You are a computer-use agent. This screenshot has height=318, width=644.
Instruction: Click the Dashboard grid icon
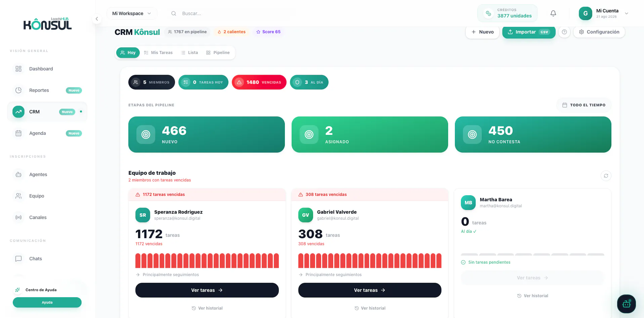pos(18,69)
